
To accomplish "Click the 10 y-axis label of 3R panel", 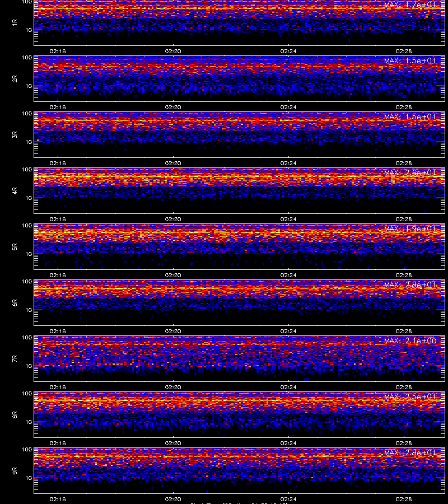I will (29, 142).
